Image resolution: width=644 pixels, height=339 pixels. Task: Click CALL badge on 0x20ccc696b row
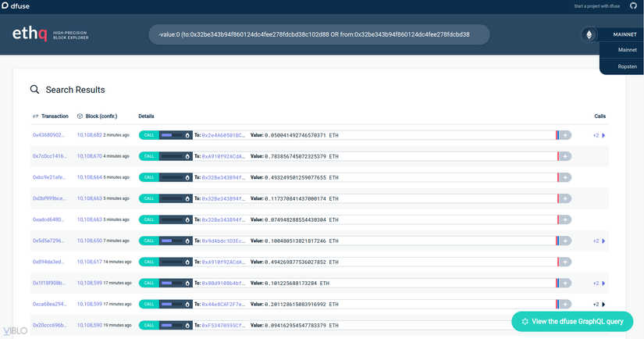click(x=148, y=326)
